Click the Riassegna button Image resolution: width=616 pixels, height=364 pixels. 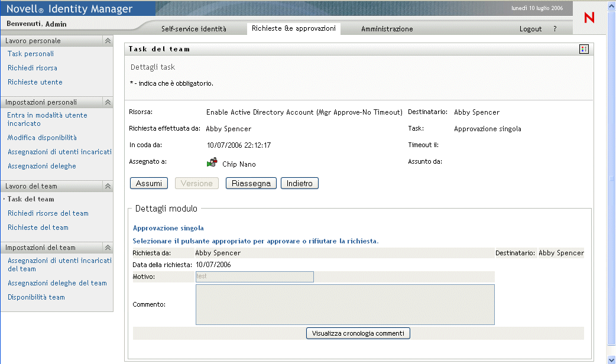(251, 183)
